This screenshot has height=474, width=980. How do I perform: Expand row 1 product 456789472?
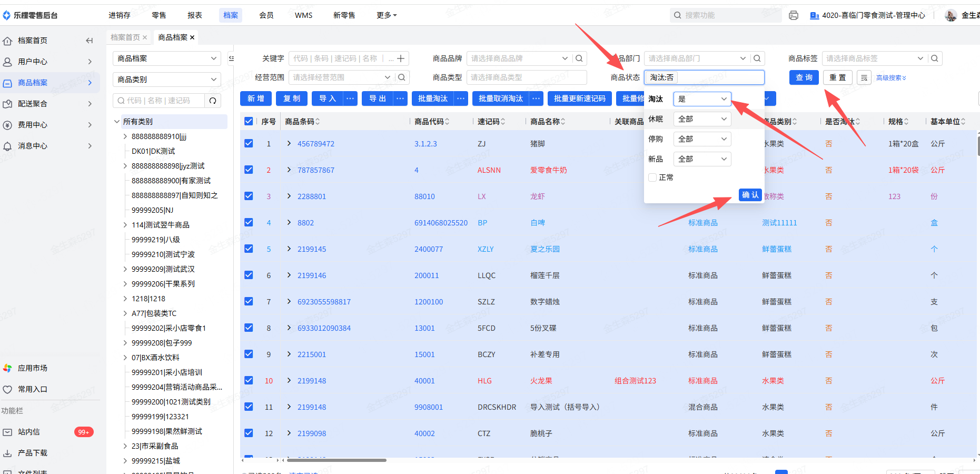pos(289,143)
